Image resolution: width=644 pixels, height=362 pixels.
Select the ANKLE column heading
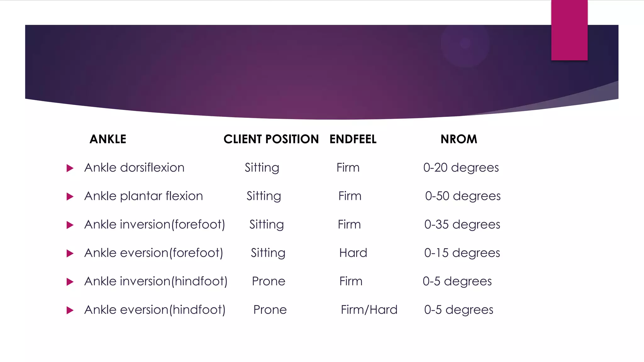(x=108, y=139)
